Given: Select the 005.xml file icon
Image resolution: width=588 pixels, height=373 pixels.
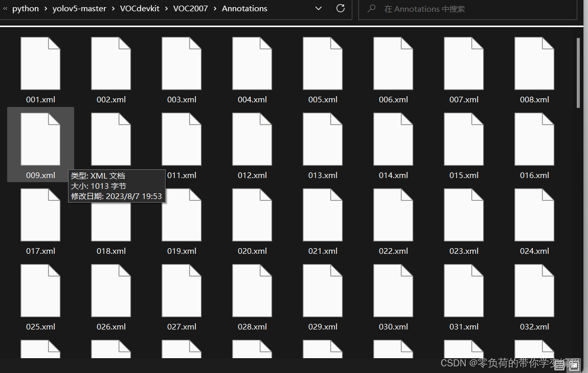Looking at the screenshot, I should click(323, 63).
